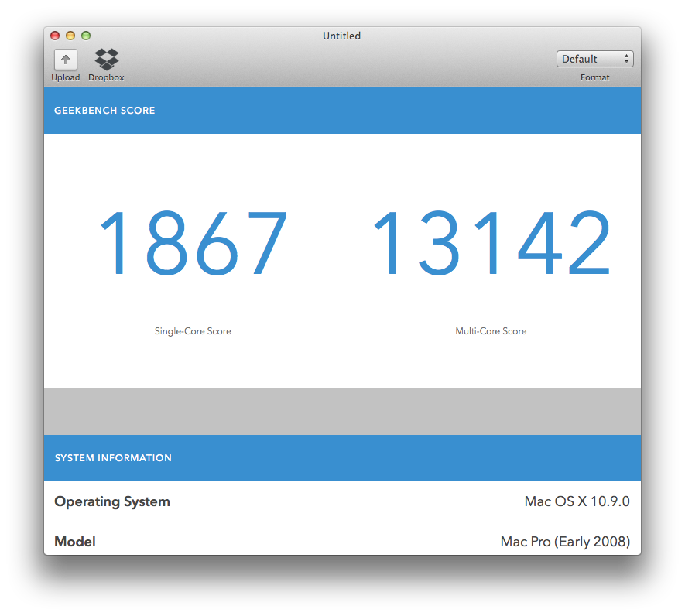Screen dimensions: 685x616
Task: Zoom the window with green button
Action: [x=86, y=36]
